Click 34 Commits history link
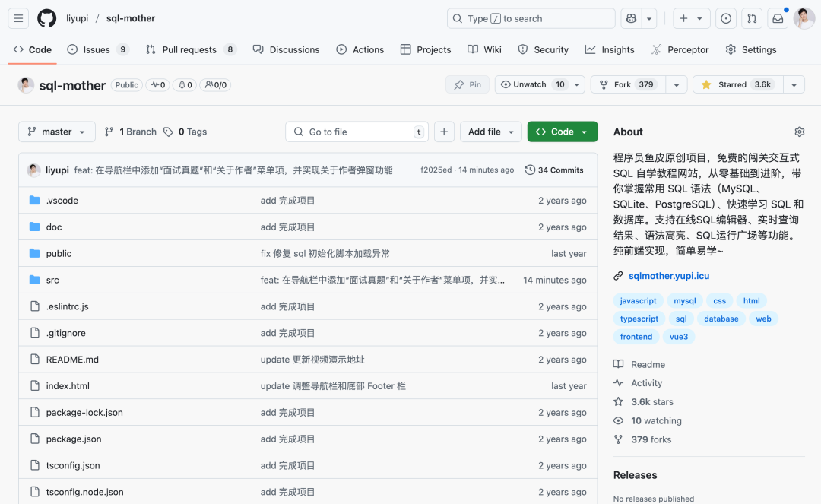821x504 pixels. (554, 170)
